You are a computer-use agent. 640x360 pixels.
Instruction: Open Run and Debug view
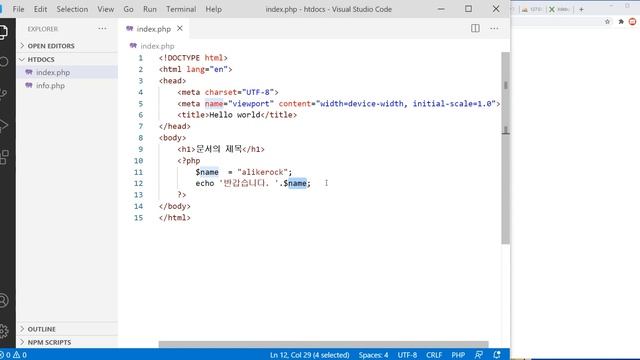[4, 125]
